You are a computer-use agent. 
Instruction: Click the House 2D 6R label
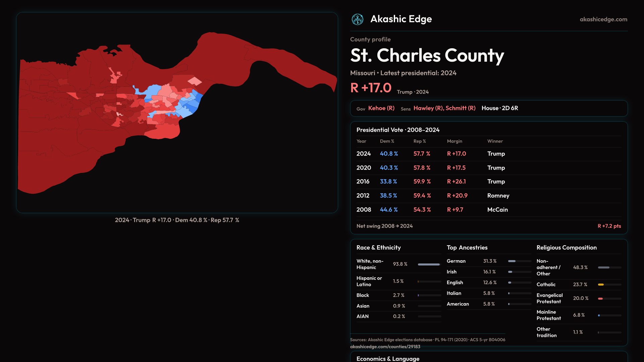click(x=499, y=108)
